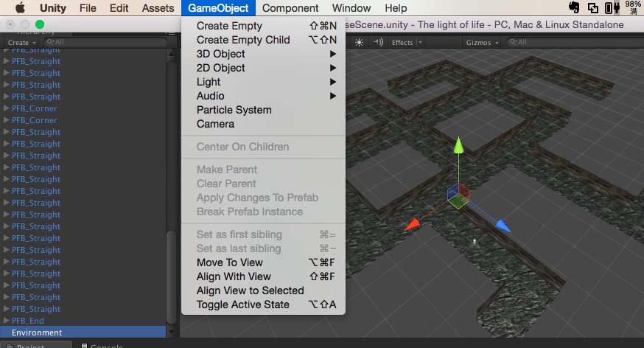644x348 pixels.
Task: Choose Create Empty Child
Action: [x=263, y=40]
